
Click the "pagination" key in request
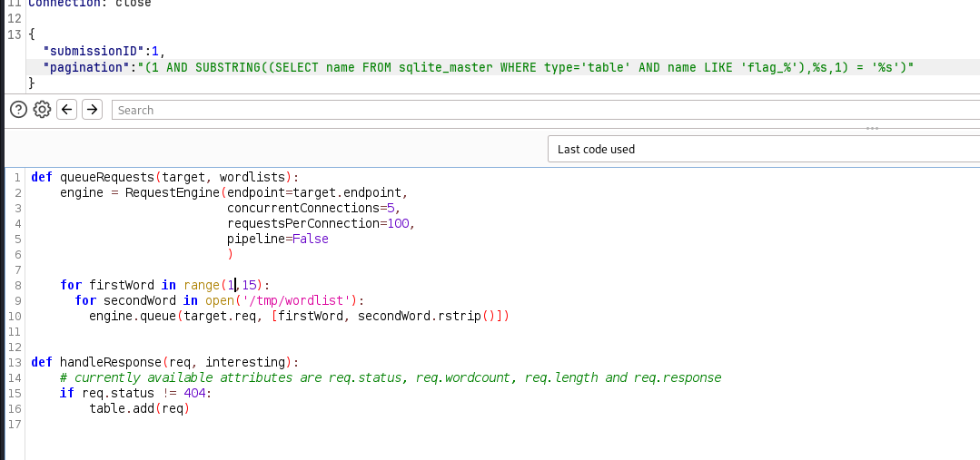coord(87,67)
